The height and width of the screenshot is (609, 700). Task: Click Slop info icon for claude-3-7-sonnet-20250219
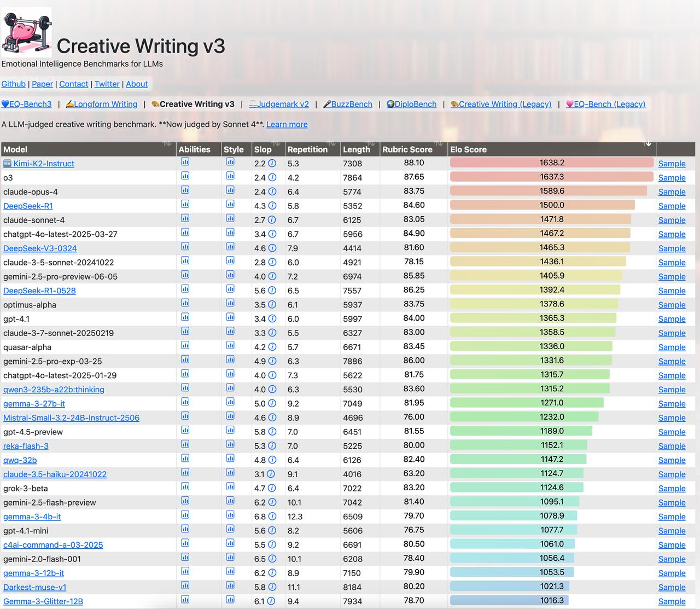[272, 333]
